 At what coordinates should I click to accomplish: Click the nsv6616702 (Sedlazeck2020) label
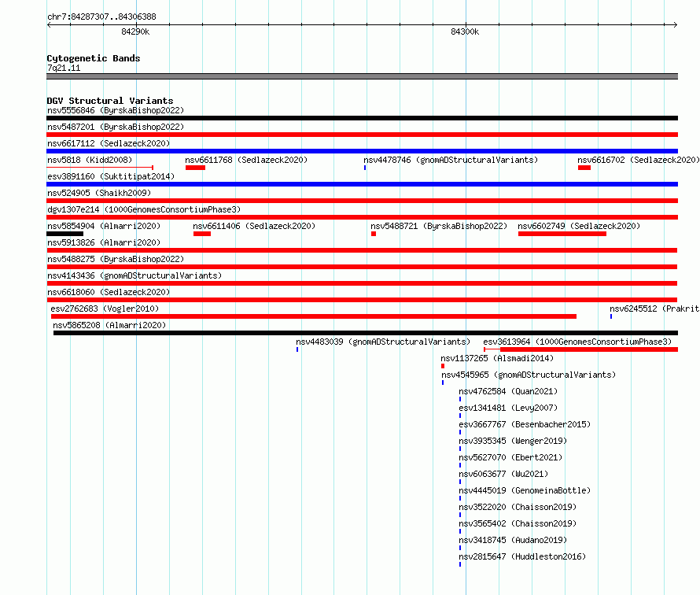tap(639, 160)
